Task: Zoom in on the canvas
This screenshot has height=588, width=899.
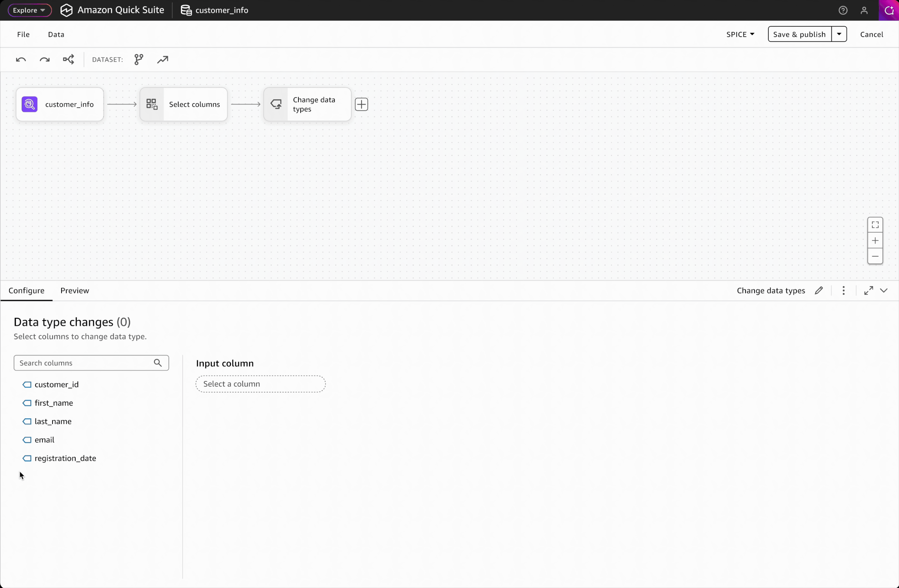Action: (x=875, y=241)
